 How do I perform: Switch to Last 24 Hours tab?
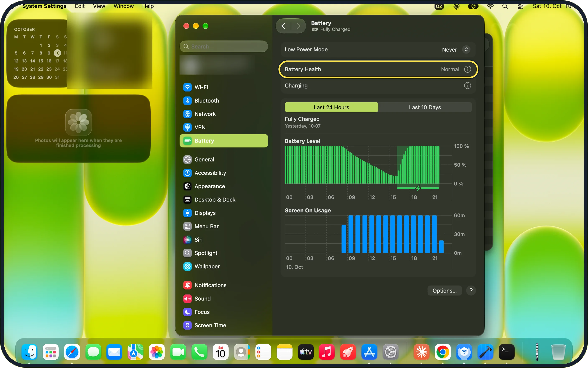point(331,107)
